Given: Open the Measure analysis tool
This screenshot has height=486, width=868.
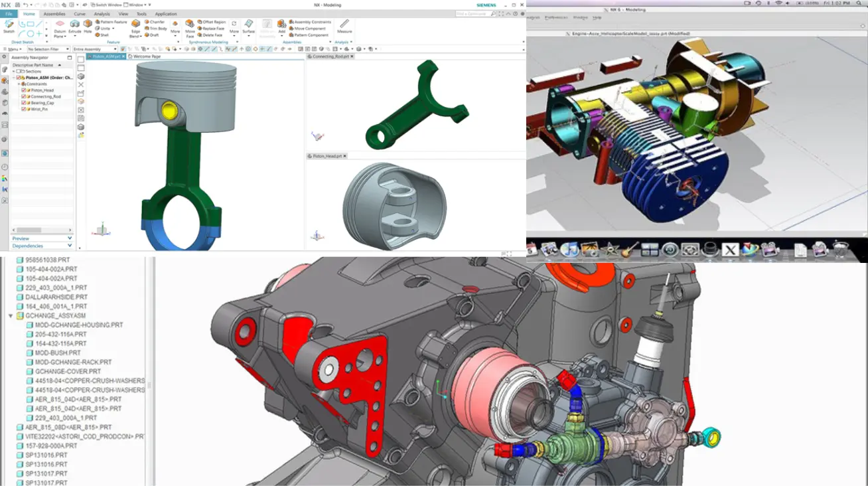Looking at the screenshot, I should coord(344,27).
